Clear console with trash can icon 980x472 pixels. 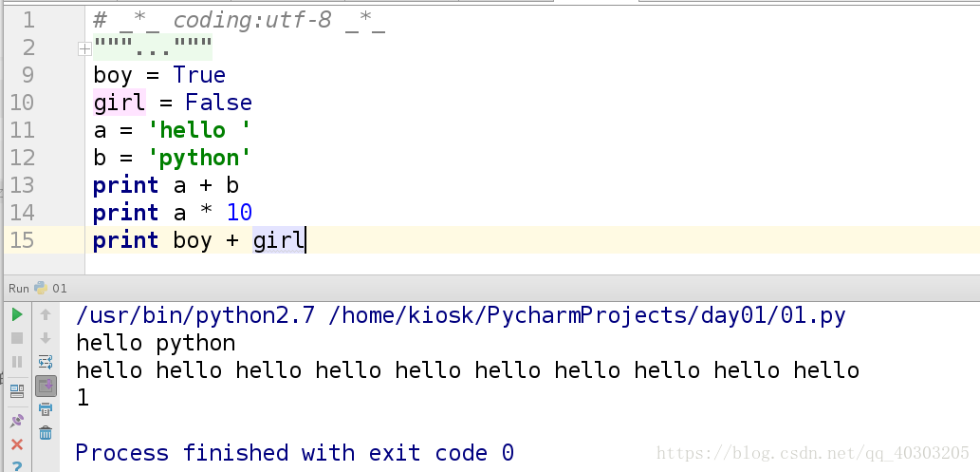pos(45,433)
